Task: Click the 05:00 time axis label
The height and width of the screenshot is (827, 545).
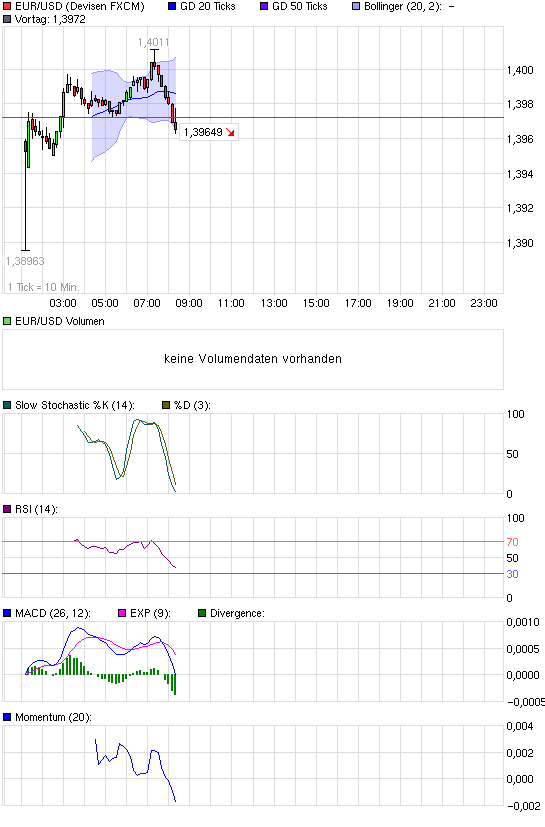Action: tap(105, 303)
